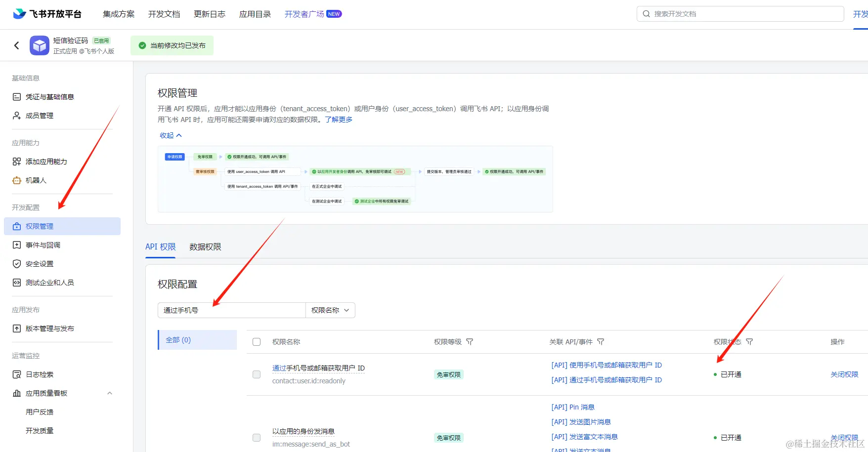Go back using the left arrow icon
The height and width of the screenshot is (452, 868).
[x=17, y=45]
